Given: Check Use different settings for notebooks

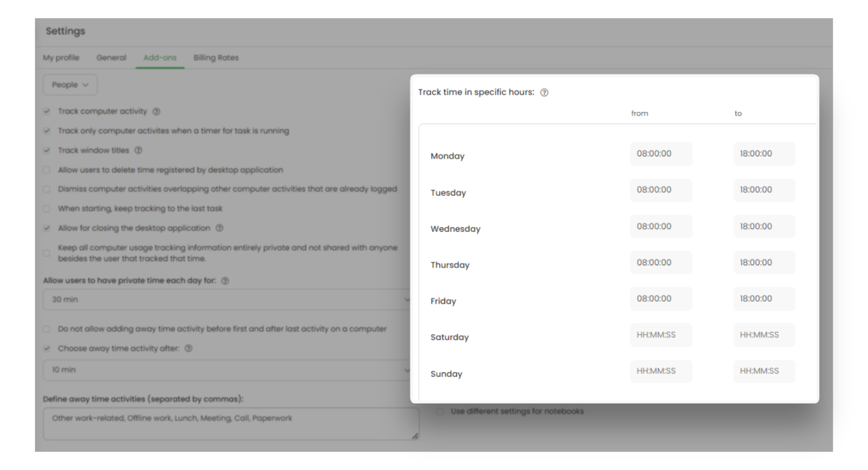Looking at the screenshot, I should pyautogui.click(x=440, y=411).
